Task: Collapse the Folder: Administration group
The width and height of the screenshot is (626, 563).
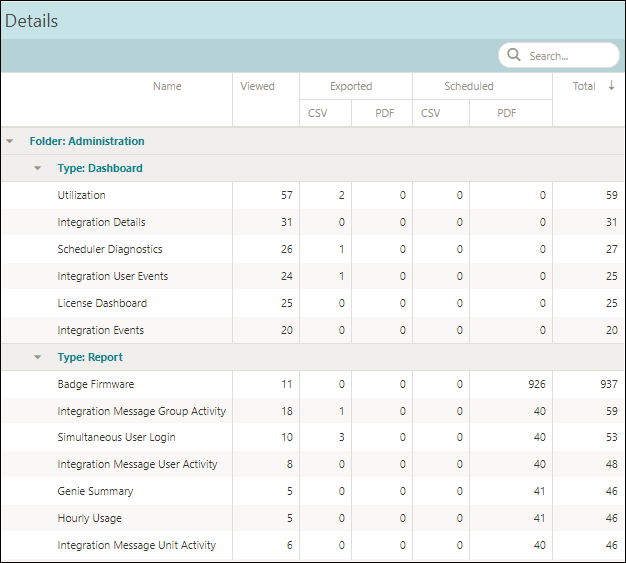Action: click(x=10, y=141)
